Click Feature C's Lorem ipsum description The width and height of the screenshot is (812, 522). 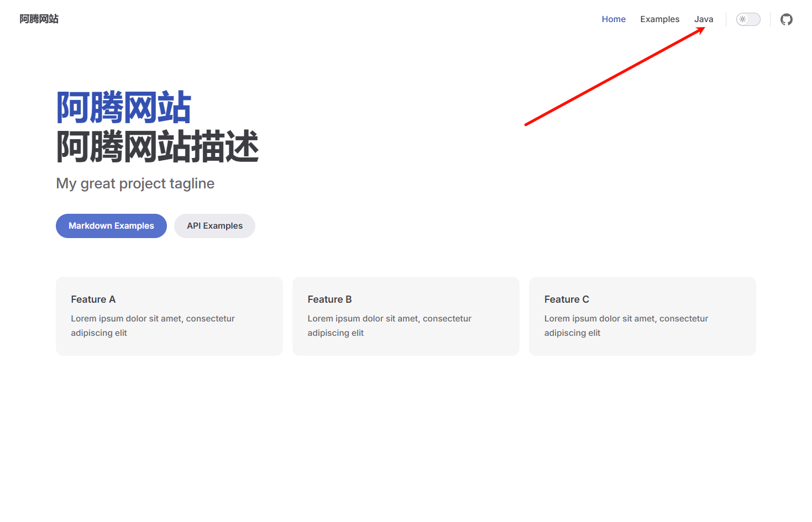click(x=626, y=325)
